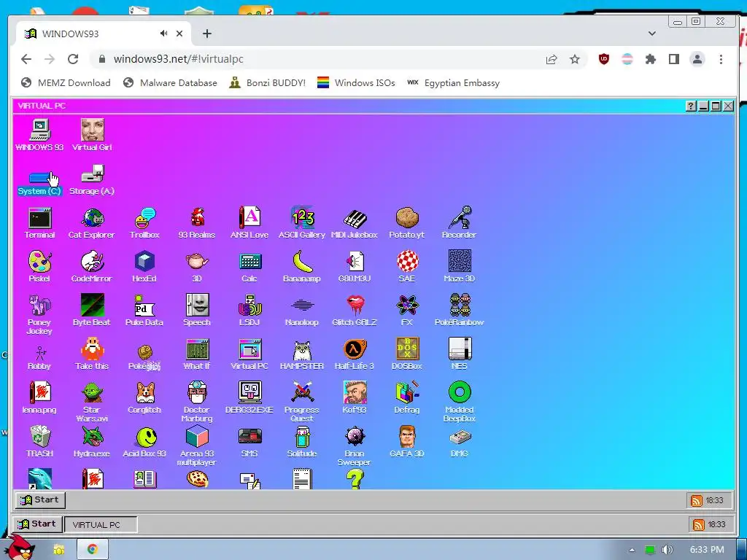The width and height of the screenshot is (747, 560).
Task: Open LSDJ icon
Action: click(249, 311)
